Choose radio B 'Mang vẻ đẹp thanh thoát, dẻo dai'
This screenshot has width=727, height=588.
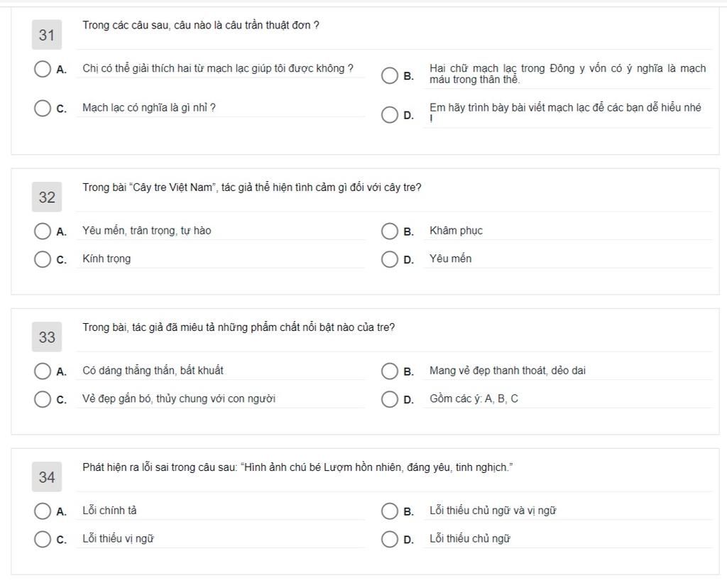pos(390,371)
